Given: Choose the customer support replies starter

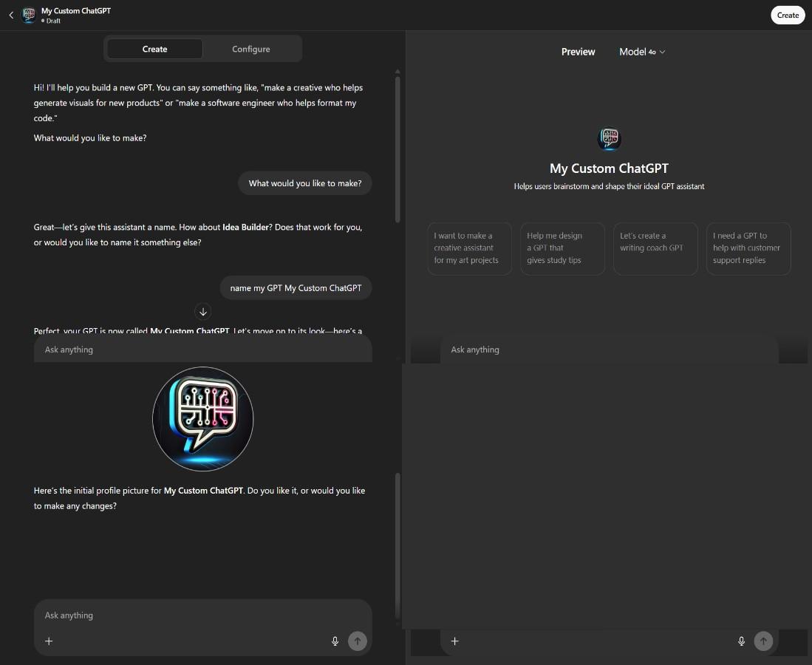Looking at the screenshot, I should (748, 248).
